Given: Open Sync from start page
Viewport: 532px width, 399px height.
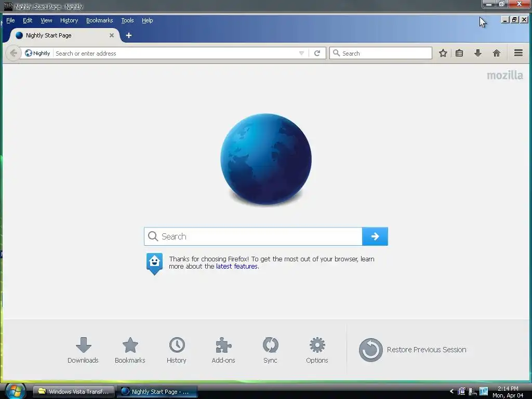Looking at the screenshot, I should pyautogui.click(x=270, y=350).
